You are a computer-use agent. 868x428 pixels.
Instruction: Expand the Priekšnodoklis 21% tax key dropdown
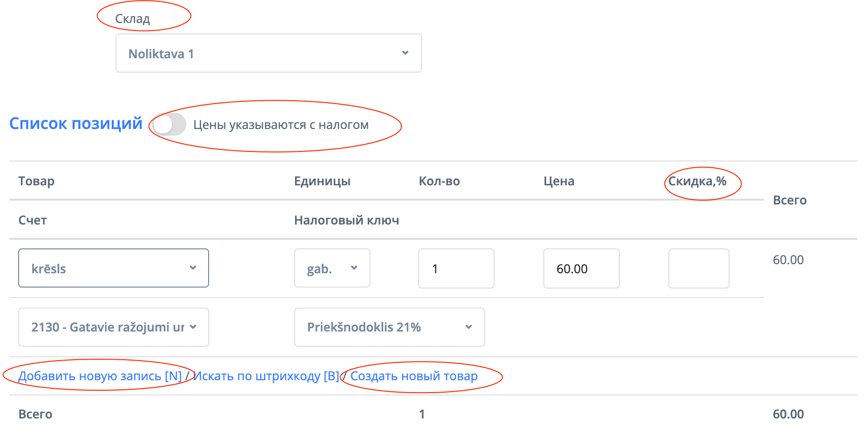tap(389, 327)
